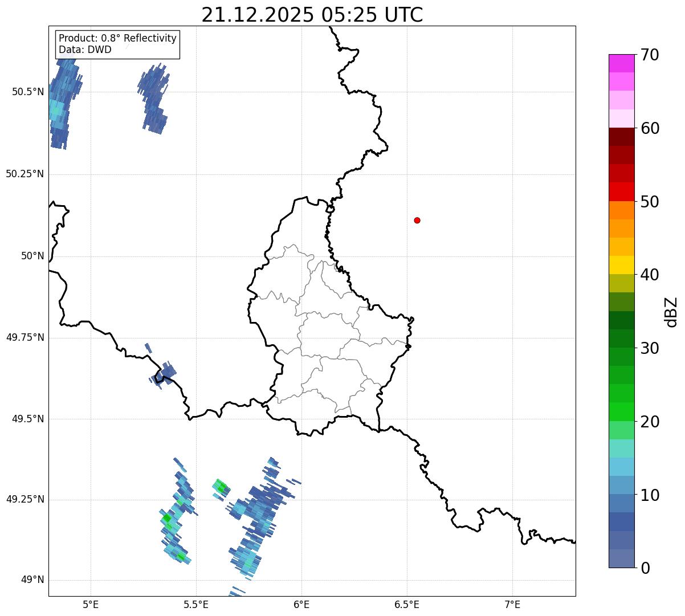Screen dimensions: 685x616
Task: Pick the palest pink colorbar swatch above 60
Action: pyautogui.click(x=621, y=119)
